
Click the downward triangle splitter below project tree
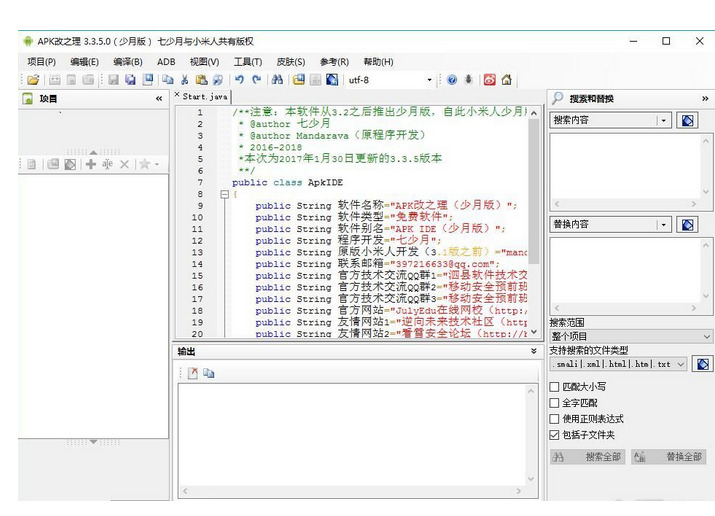click(93, 442)
